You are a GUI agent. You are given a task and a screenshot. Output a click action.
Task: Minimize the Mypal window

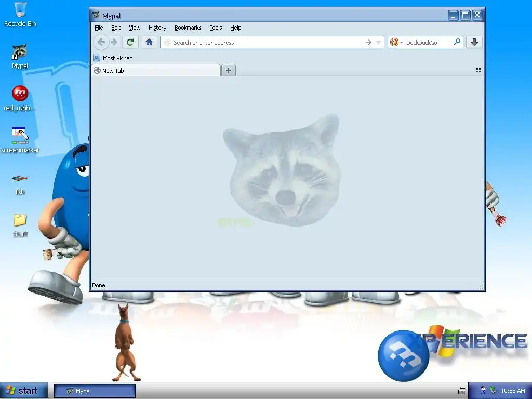click(x=453, y=15)
